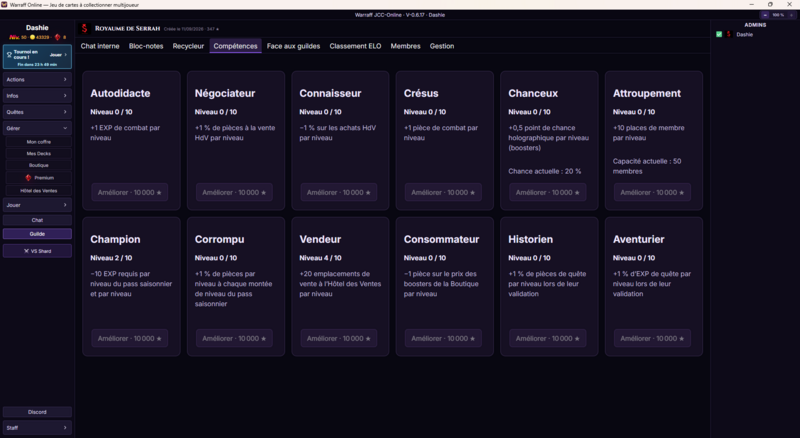Open the Classement ELO tab
Viewport: 800px width, 438px height.
click(355, 46)
